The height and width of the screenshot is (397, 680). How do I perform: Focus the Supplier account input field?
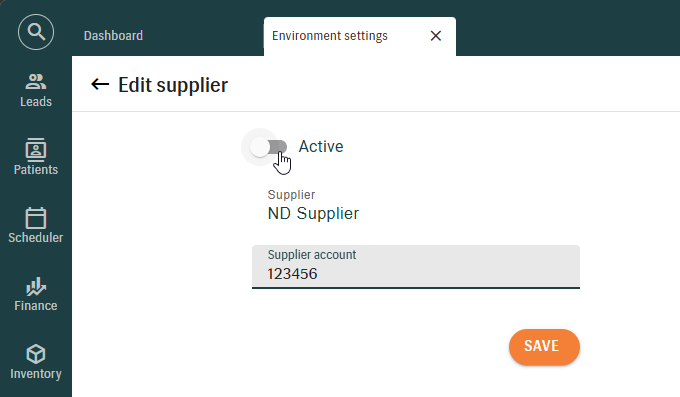(416, 266)
